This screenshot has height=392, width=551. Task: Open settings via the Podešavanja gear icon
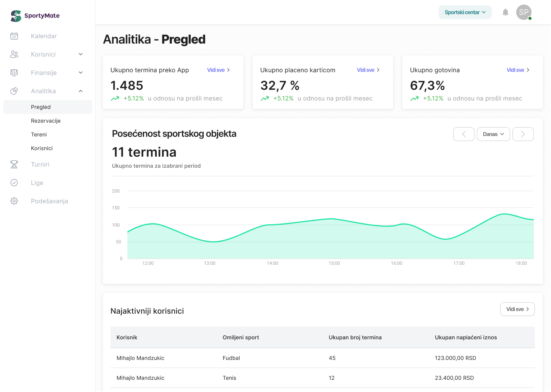coord(14,201)
